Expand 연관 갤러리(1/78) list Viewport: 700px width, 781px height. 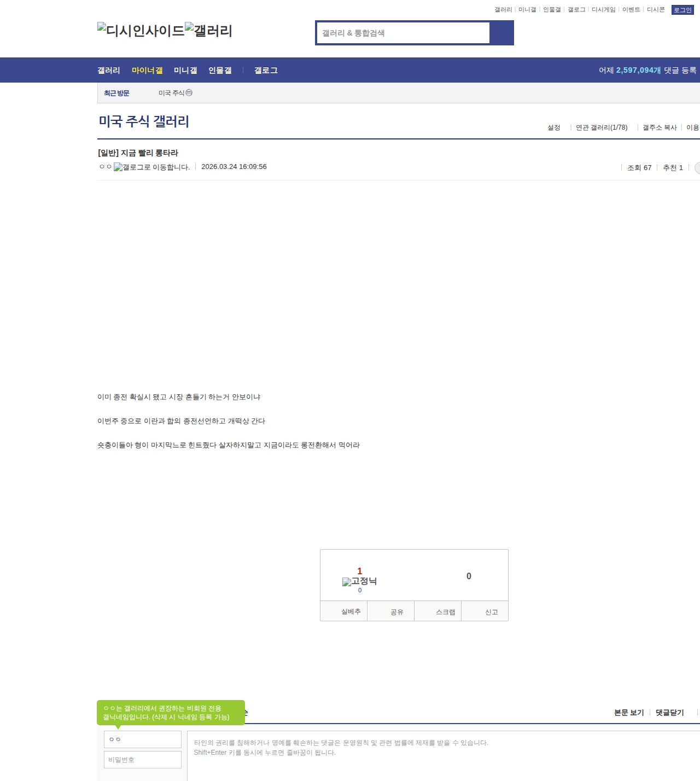click(602, 127)
